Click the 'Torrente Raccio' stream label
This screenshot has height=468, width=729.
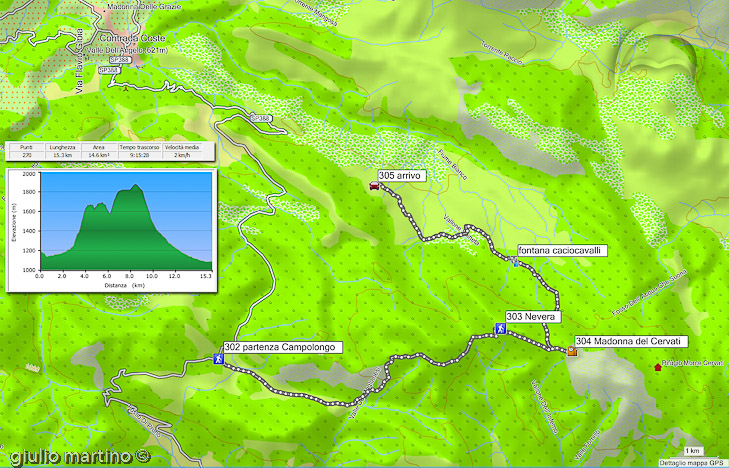[x=502, y=53]
